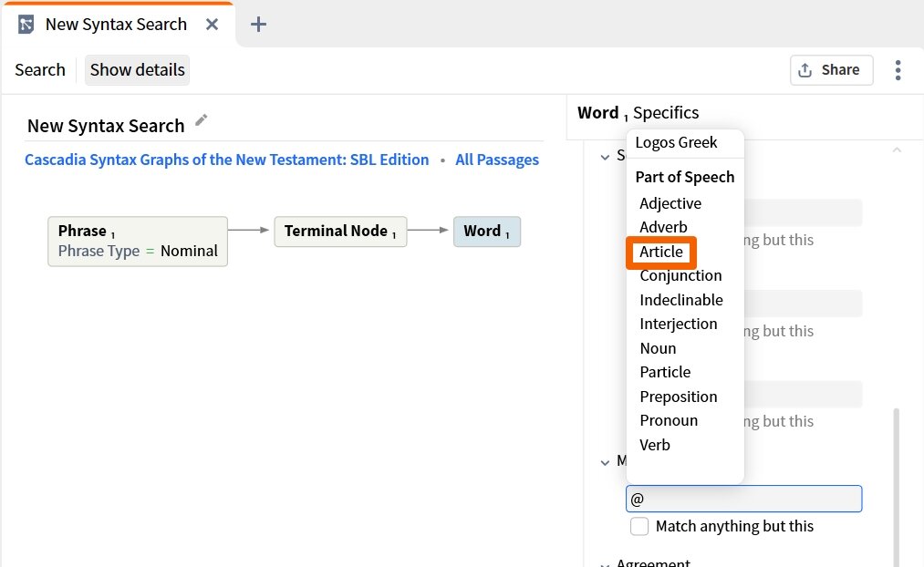Image resolution: width=924 pixels, height=567 pixels.
Task: Click the Part of Speech header
Action: click(685, 177)
